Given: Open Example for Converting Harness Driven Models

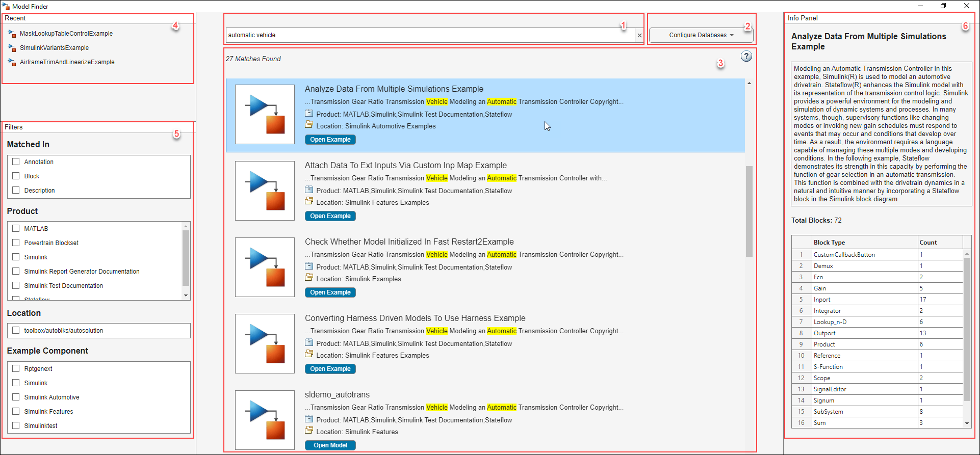Looking at the screenshot, I should [x=330, y=369].
